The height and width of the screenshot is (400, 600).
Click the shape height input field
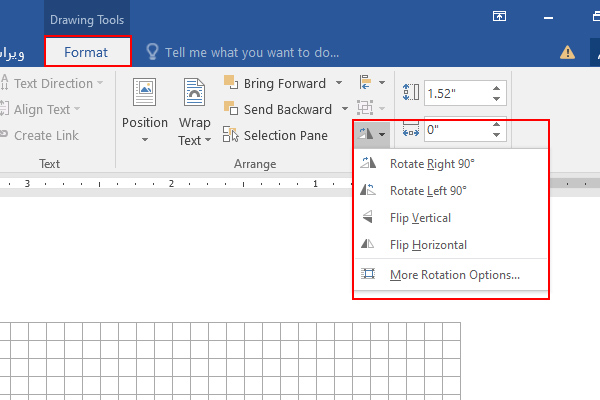(455, 93)
